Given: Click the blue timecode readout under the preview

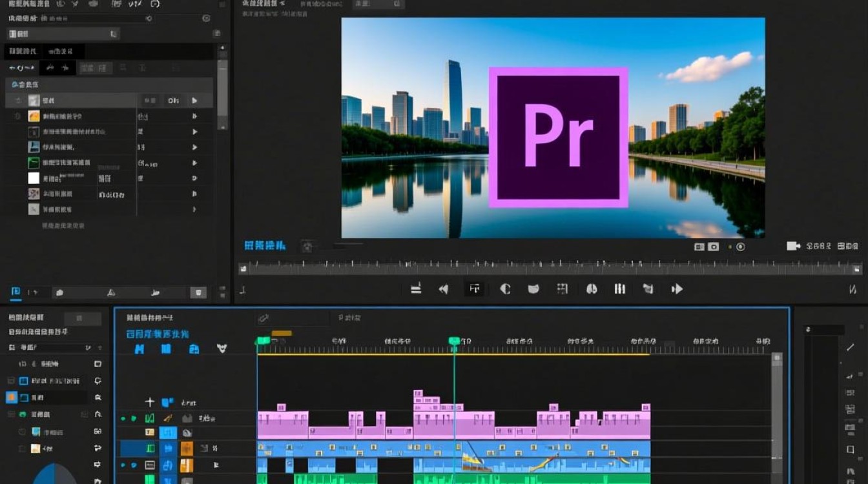Looking at the screenshot, I should pyautogui.click(x=265, y=245).
